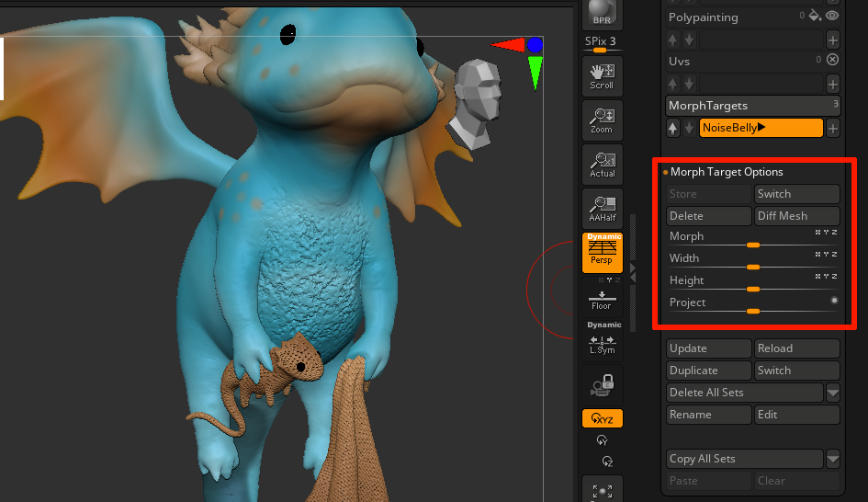Viewport: 868px width, 502px height.
Task: Click Delete in Morph Target Options
Action: coord(708,216)
